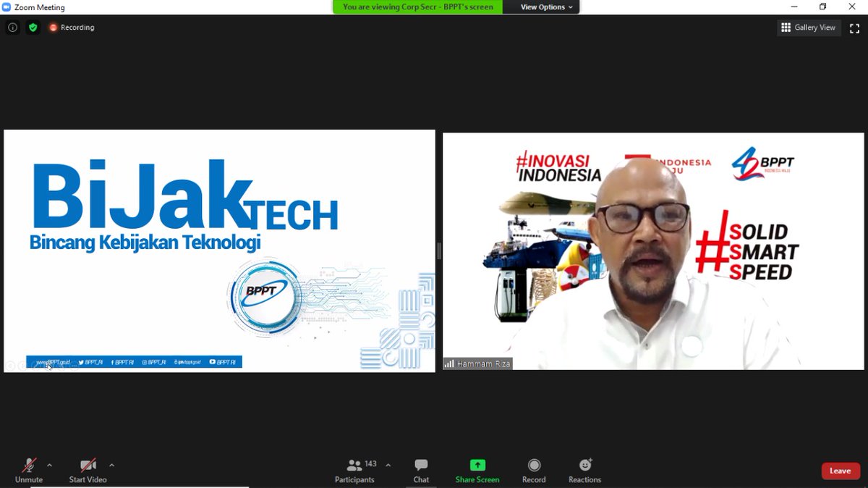The width and height of the screenshot is (868, 488).
Task: Start recording with the Record button
Action: 534,471
